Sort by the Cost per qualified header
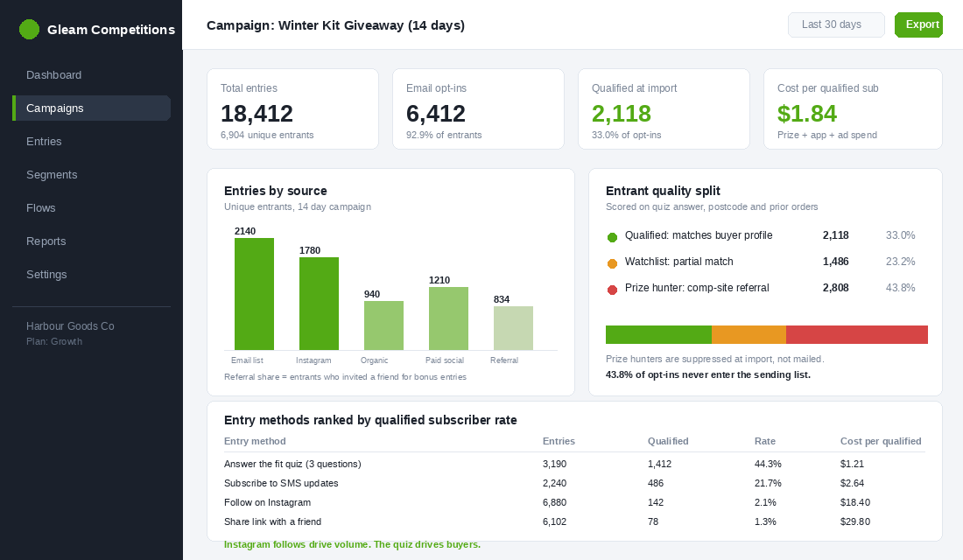The width and height of the screenshot is (963, 560). [881, 441]
